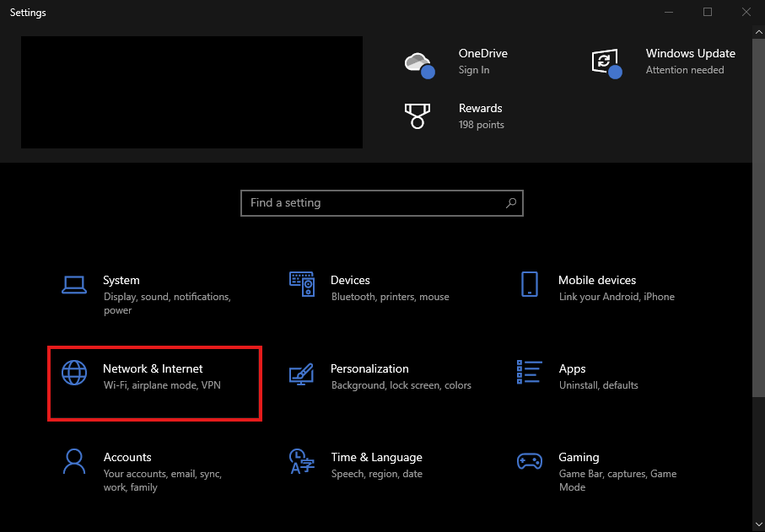
Task: Click the Devices keyboard-speaker icon
Action: tap(302, 284)
